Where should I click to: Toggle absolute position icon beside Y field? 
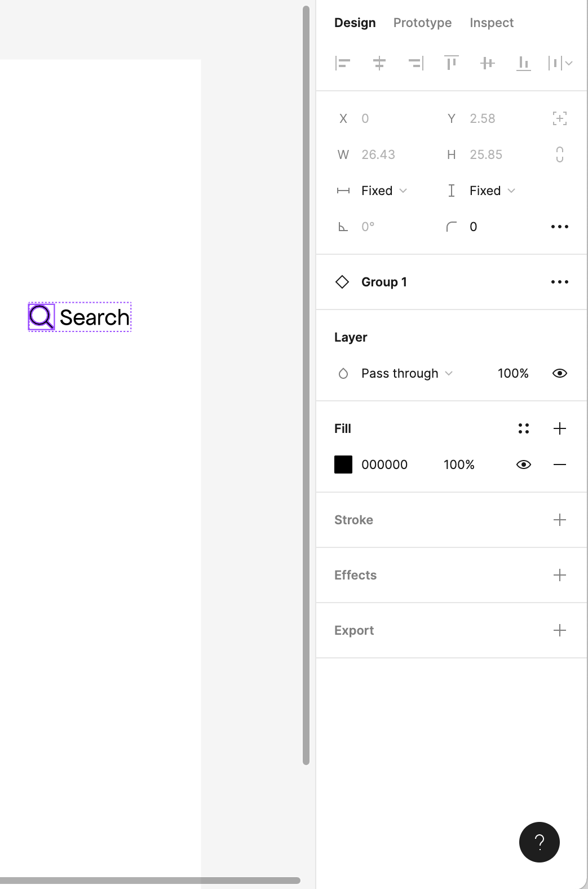[x=560, y=118]
